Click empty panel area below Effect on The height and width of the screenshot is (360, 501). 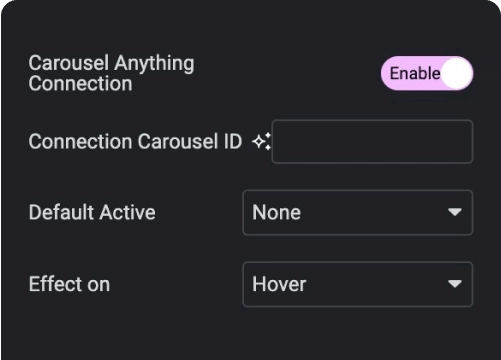[x=250, y=335]
